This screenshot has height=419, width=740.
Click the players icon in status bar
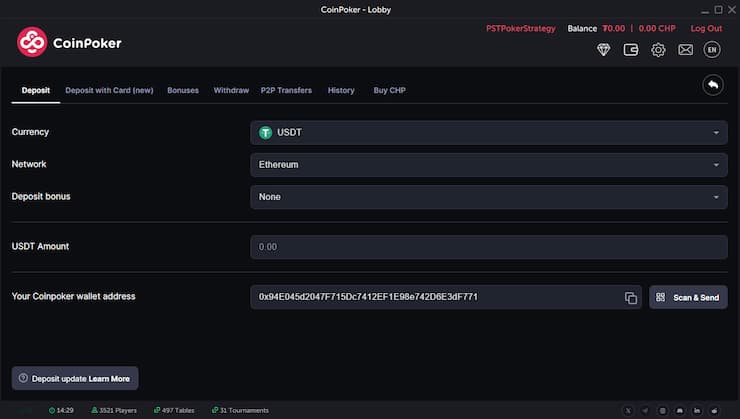coord(94,410)
